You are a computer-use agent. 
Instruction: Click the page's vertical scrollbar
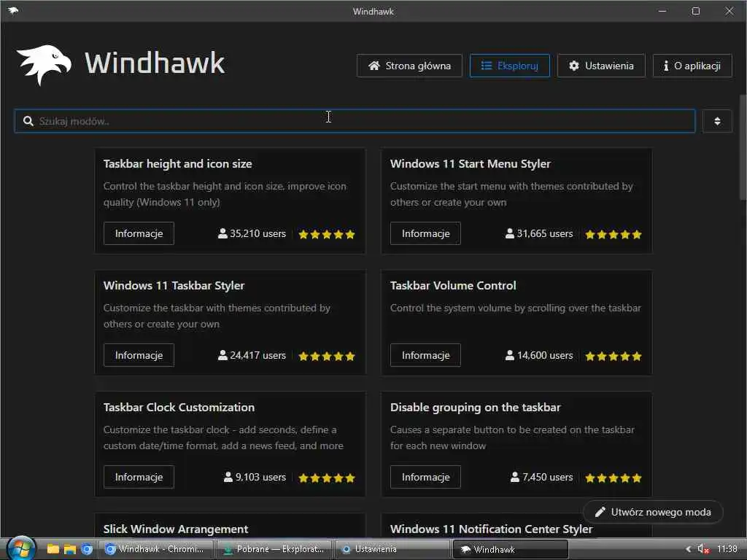pos(743,147)
